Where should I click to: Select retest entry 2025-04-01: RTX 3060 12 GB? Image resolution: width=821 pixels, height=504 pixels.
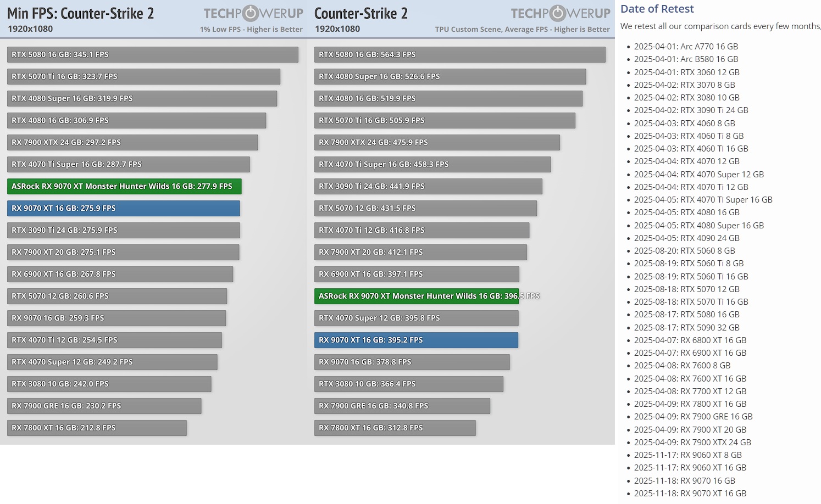[x=687, y=72]
